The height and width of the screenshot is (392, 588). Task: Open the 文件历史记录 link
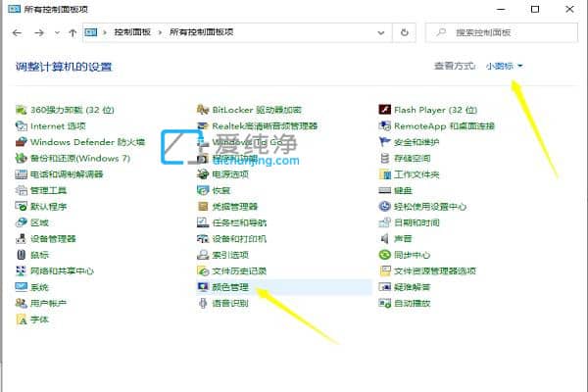click(239, 271)
